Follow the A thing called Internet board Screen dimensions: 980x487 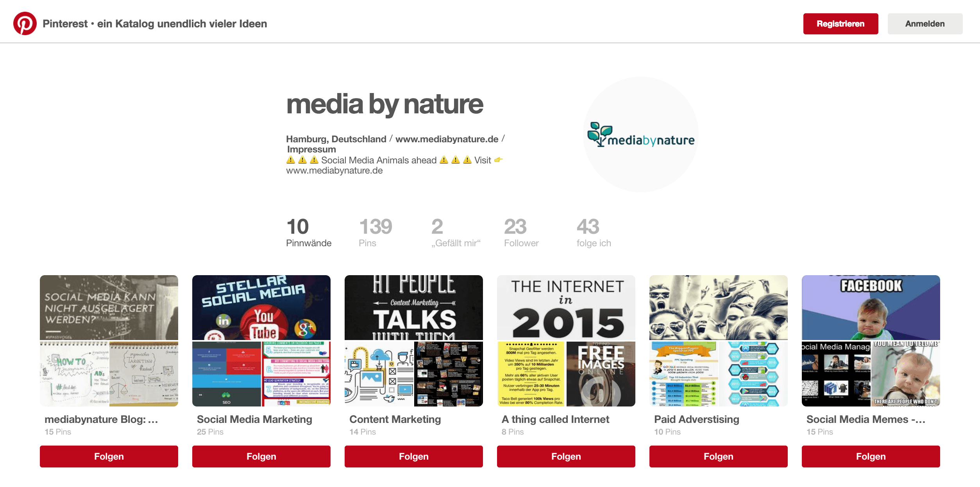point(566,457)
